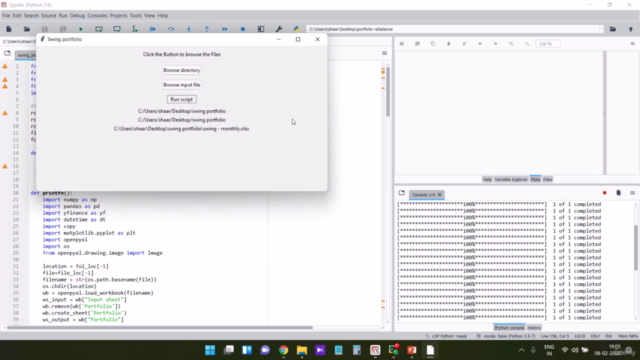Image resolution: width=640 pixels, height=360 pixels.
Task: Open file using the folder toolbar icon
Action: pos(27,29)
